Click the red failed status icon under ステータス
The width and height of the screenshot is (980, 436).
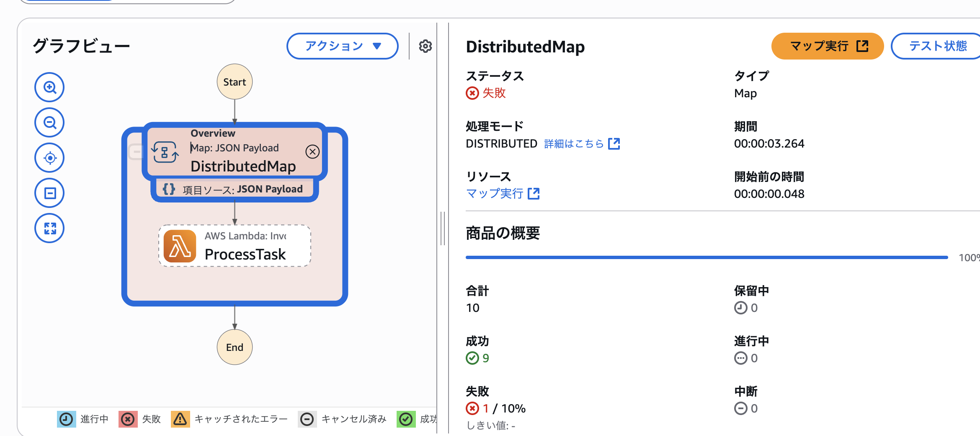472,93
